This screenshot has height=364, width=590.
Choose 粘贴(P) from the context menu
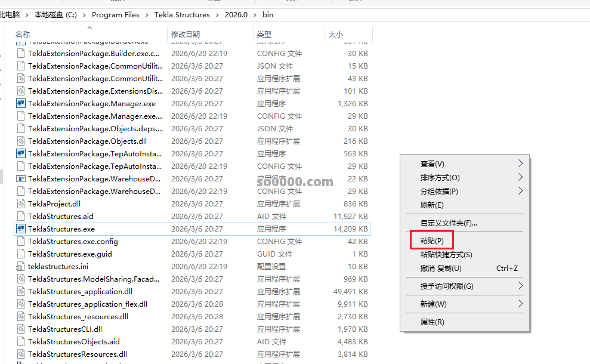coord(432,240)
